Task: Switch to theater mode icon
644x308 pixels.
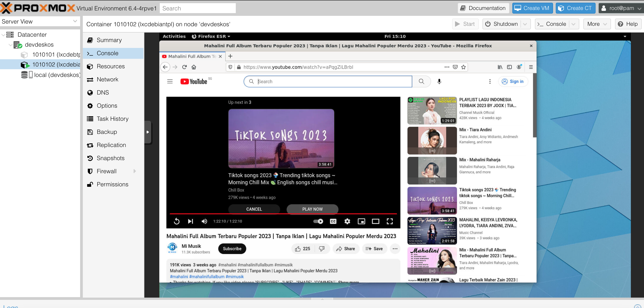Action: point(375,221)
